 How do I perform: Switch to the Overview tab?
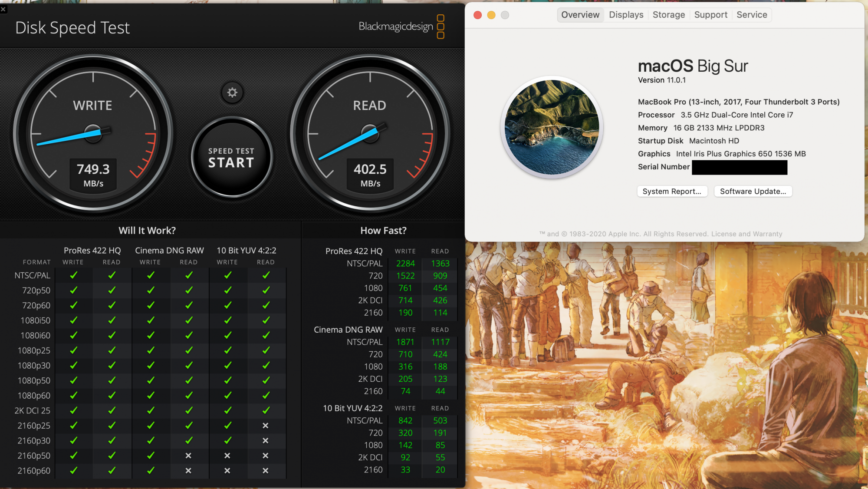click(x=580, y=15)
